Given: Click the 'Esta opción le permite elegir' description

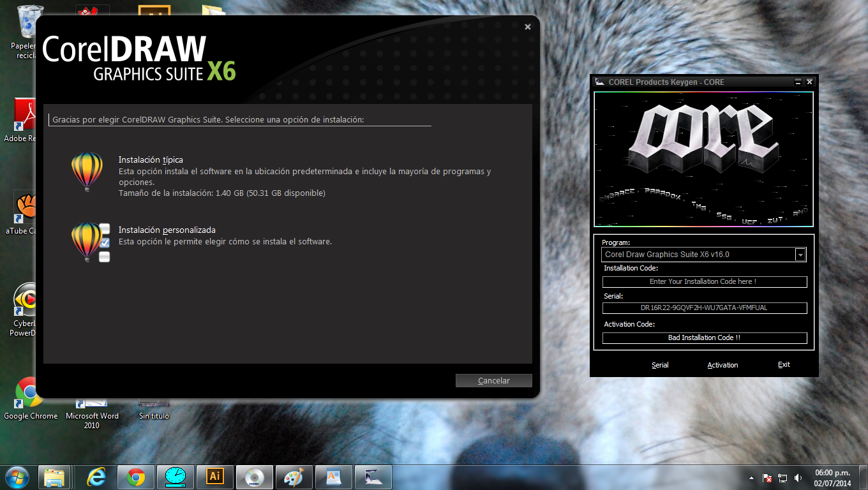Looking at the screenshot, I should pos(225,242).
